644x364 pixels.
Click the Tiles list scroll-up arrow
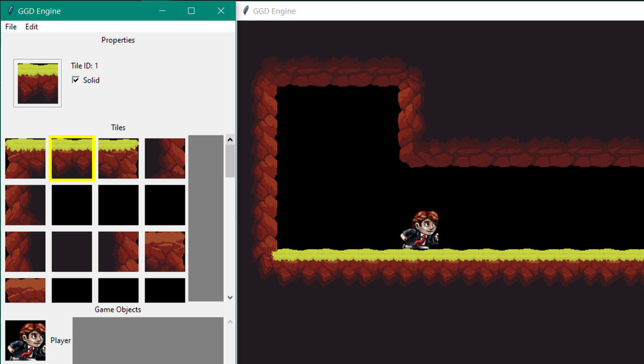click(230, 139)
